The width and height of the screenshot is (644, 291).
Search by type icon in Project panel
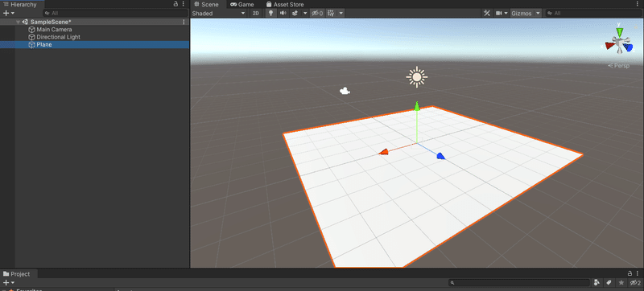(597, 283)
